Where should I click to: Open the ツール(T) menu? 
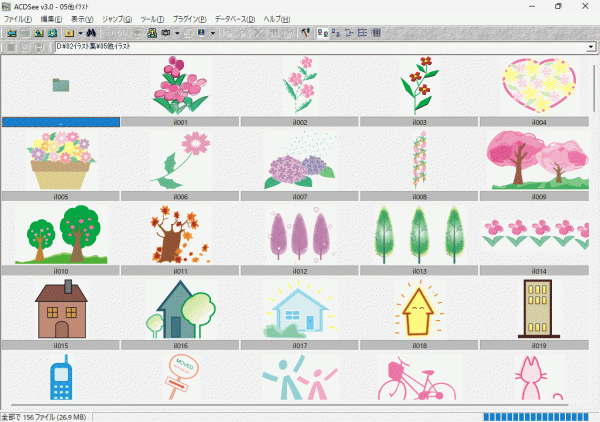coord(152,19)
